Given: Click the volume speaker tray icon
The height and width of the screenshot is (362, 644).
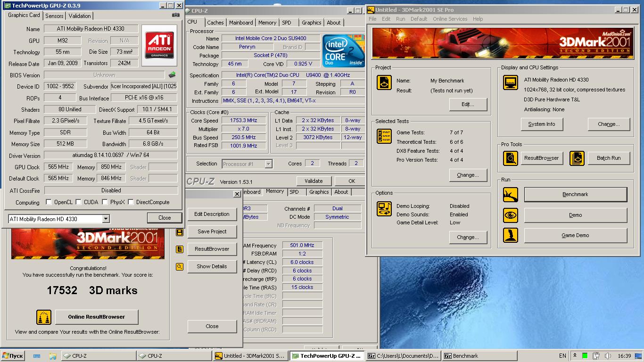Looking at the screenshot, I should click(x=608, y=356).
